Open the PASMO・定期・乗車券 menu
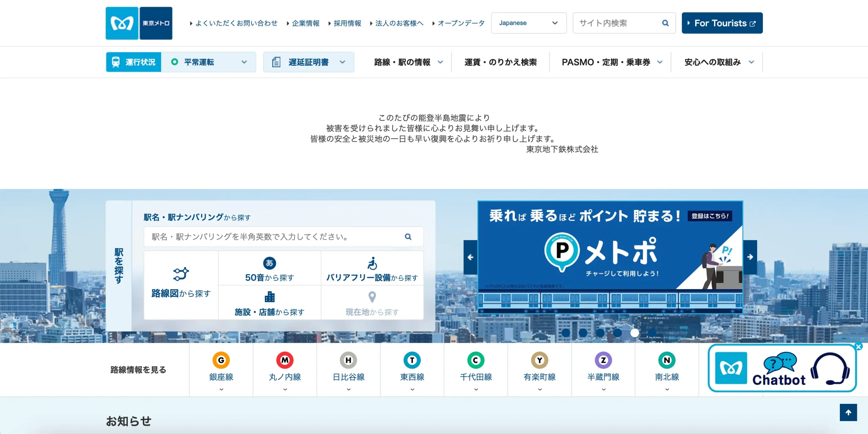Viewport: 868px width, 434px height. 612,62
